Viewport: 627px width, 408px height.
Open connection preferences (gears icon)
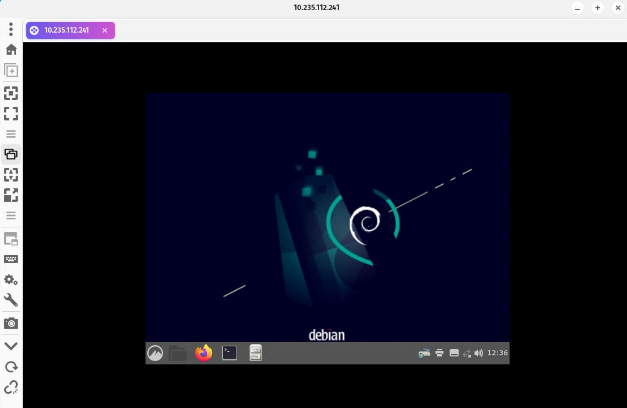[11, 280]
